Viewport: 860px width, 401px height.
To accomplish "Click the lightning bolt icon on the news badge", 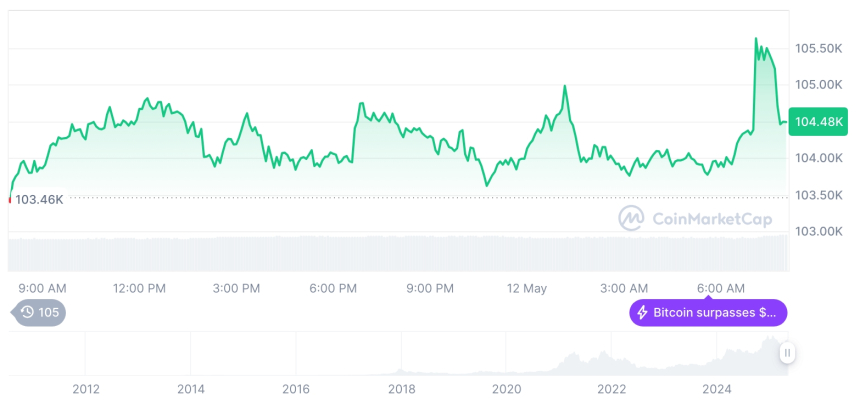I will click(x=642, y=313).
